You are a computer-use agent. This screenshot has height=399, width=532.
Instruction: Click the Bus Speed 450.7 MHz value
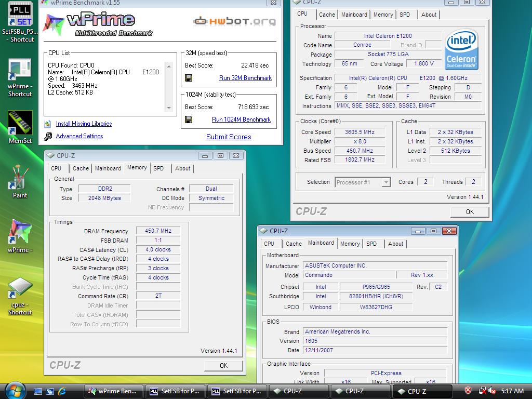click(x=360, y=151)
